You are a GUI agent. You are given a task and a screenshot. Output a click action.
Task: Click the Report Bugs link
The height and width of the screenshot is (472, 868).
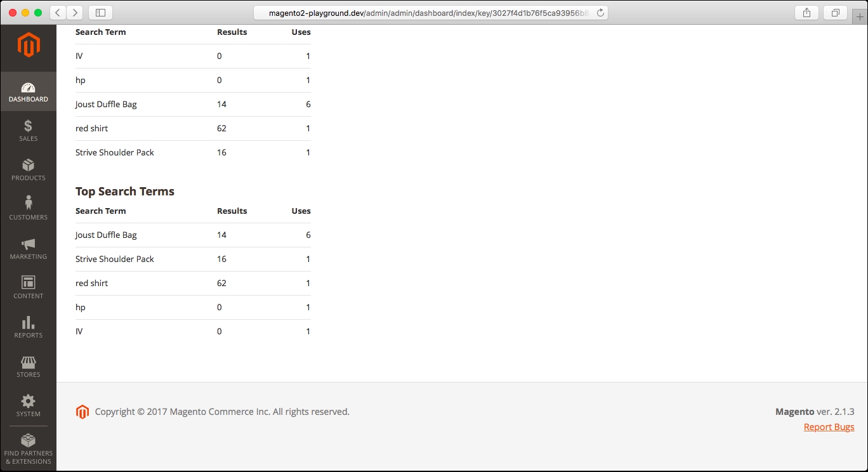829,427
